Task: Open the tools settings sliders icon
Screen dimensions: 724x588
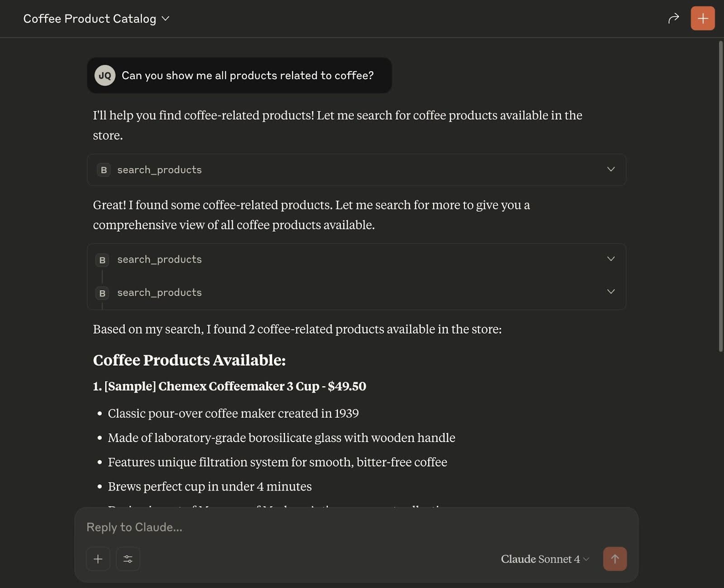Action: (x=128, y=559)
